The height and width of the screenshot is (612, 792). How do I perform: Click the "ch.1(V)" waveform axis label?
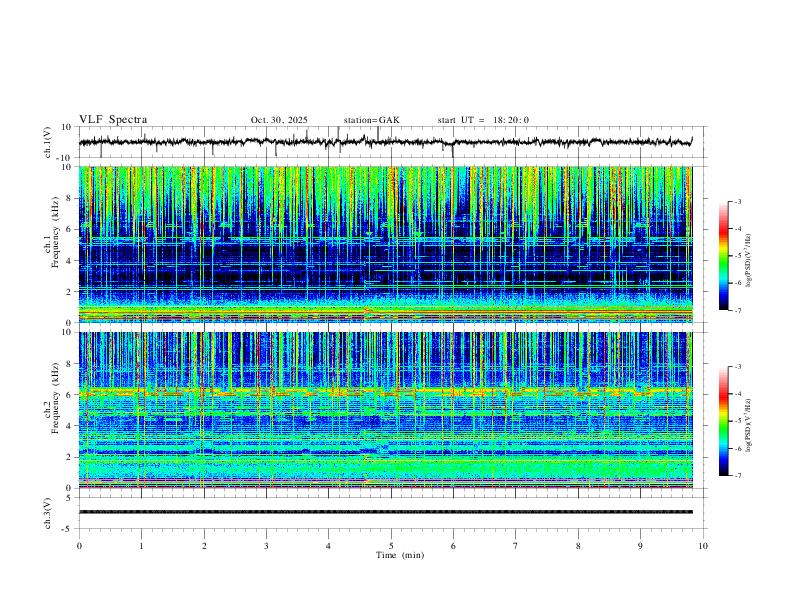pos(48,142)
